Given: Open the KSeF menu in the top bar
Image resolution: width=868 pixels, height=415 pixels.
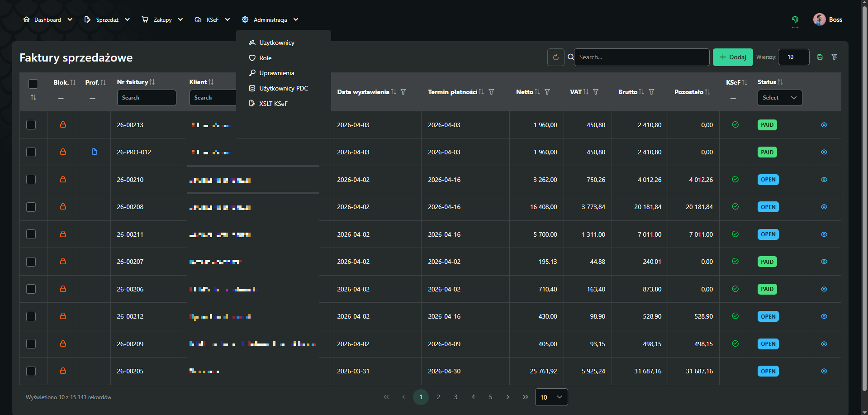Looking at the screenshot, I should (212, 19).
